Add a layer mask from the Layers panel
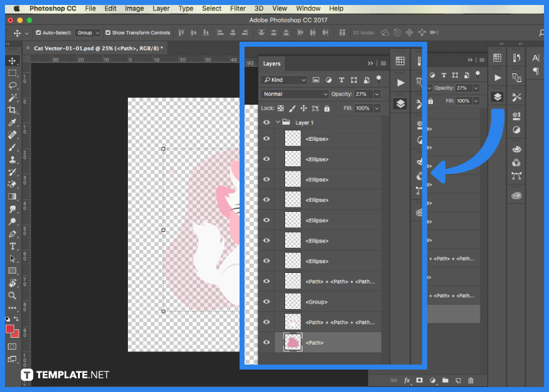Screen dimensions: 549x392 pos(419,380)
